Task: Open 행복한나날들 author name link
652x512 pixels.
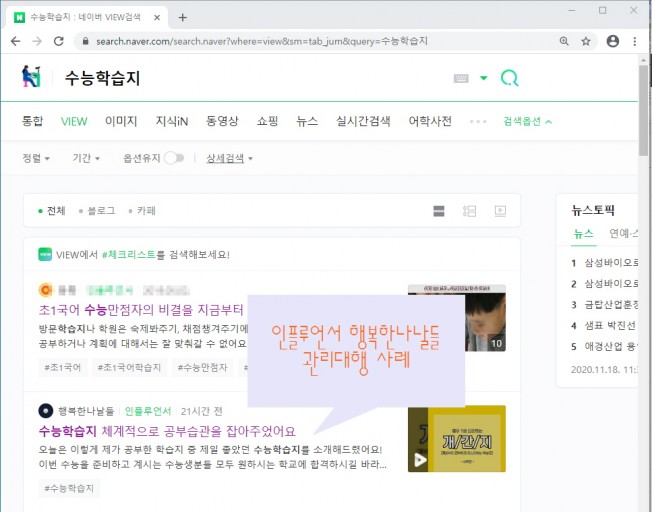Action: [86, 411]
